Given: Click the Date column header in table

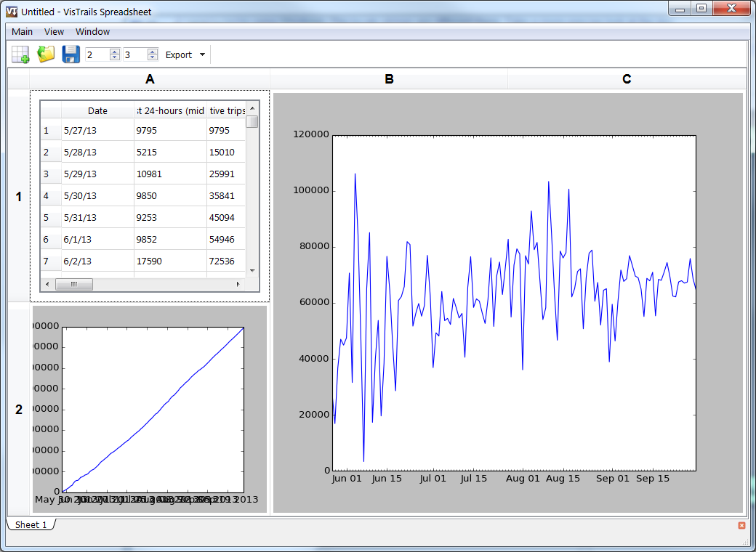Looking at the screenshot, I should (97, 111).
